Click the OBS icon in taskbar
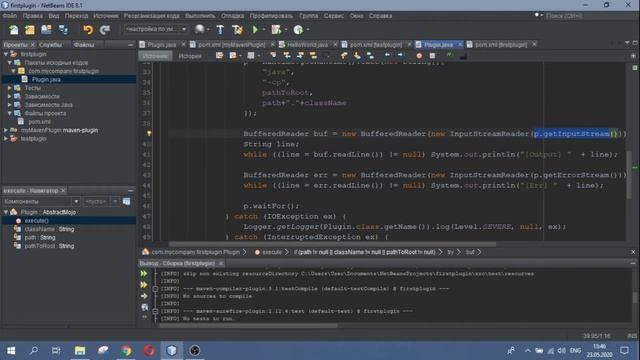Viewport: 640px width, 360px height. 195,350
